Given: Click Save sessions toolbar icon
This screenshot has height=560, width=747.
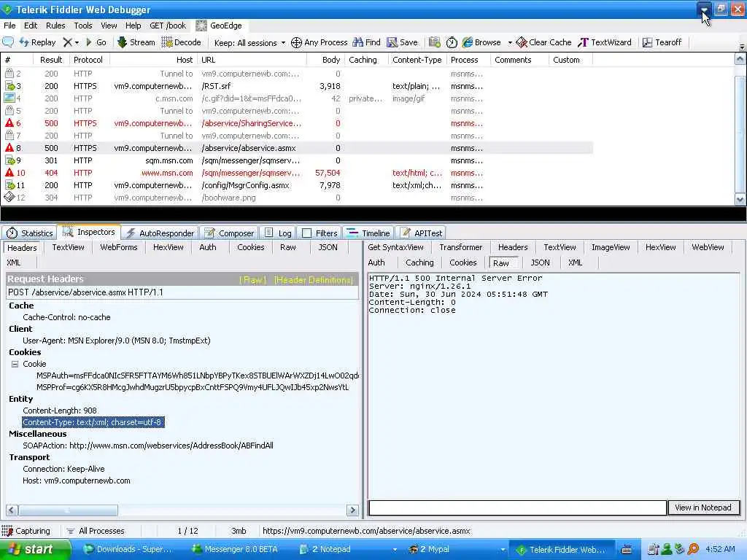Looking at the screenshot, I should [403, 42].
